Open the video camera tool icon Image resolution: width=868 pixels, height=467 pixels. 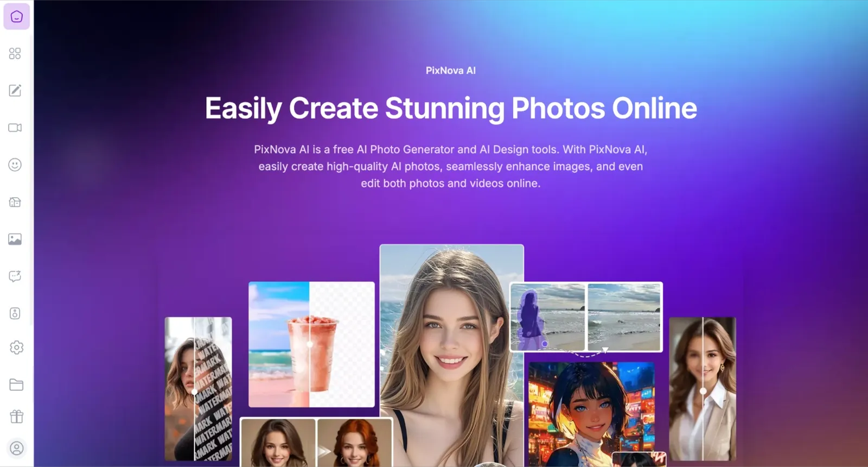(15, 128)
